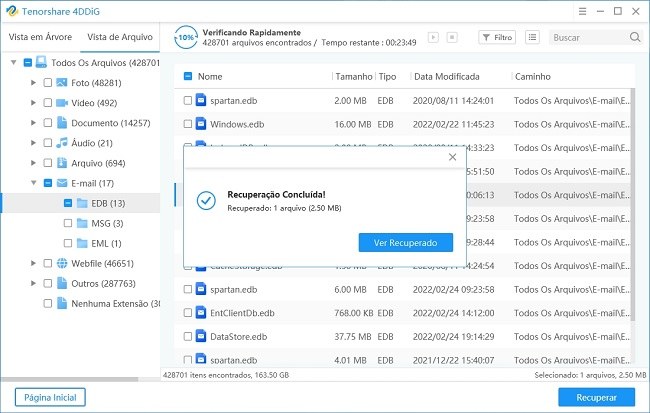Click the Arquivo archive icon
Screen dimensions: 650x413
pyautogui.click(x=62, y=163)
